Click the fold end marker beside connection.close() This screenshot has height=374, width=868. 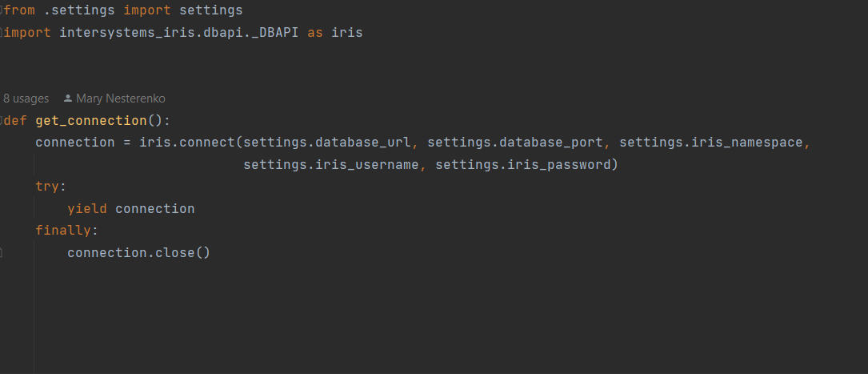click(x=2, y=252)
